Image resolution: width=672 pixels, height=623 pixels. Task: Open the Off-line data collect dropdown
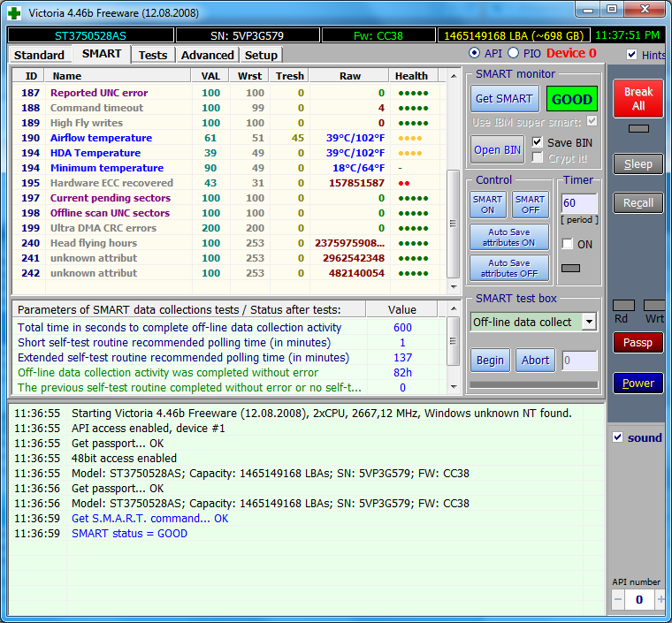pos(589,322)
